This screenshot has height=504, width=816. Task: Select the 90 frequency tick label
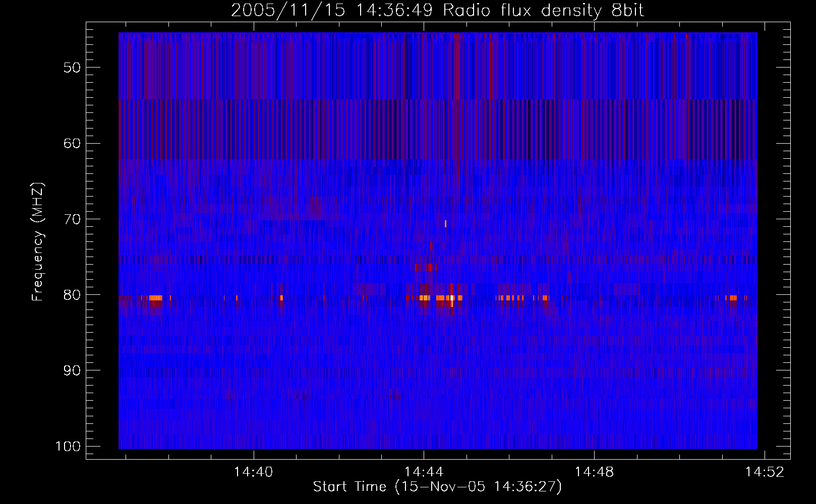72,370
